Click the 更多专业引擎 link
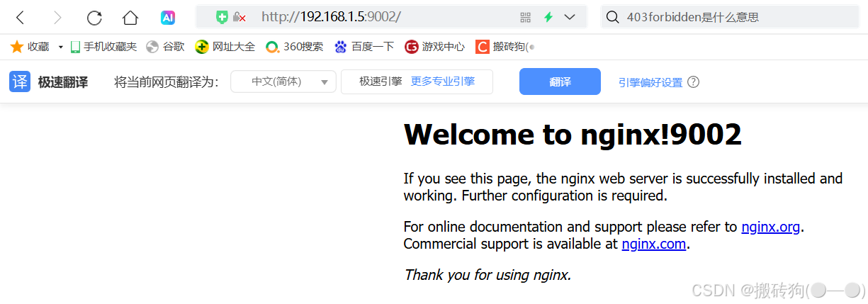 [443, 81]
